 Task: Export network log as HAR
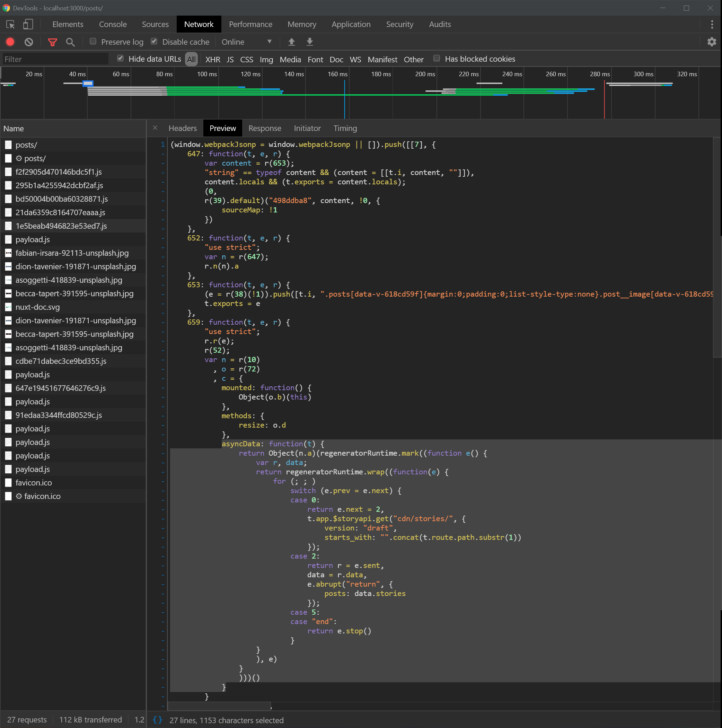pyautogui.click(x=309, y=42)
